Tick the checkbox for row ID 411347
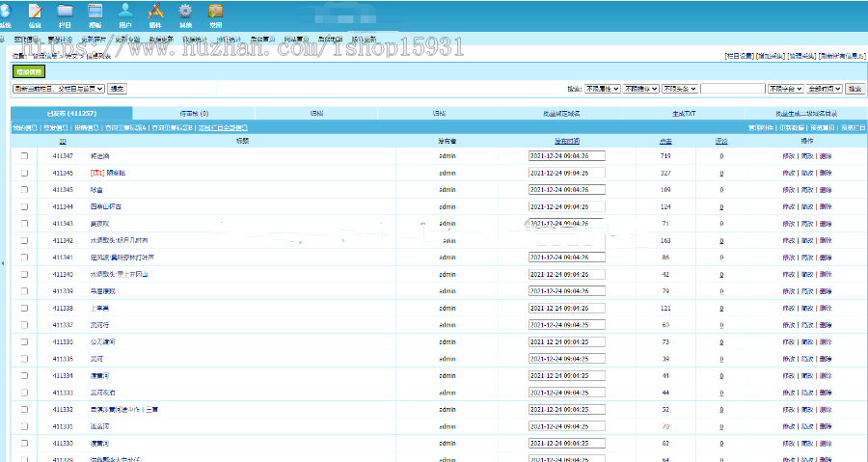The width and height of the screenshot is (868, 462). 24,156
